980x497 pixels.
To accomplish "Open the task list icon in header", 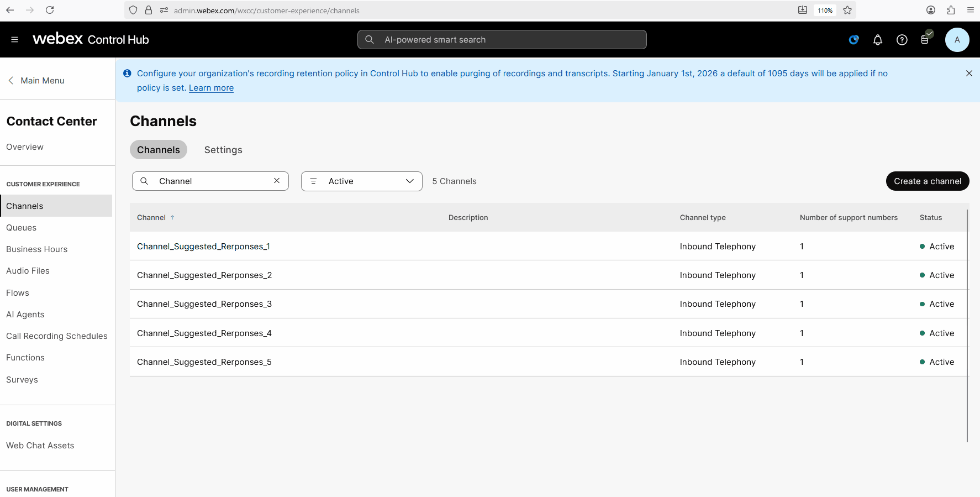I will point(925,40).
